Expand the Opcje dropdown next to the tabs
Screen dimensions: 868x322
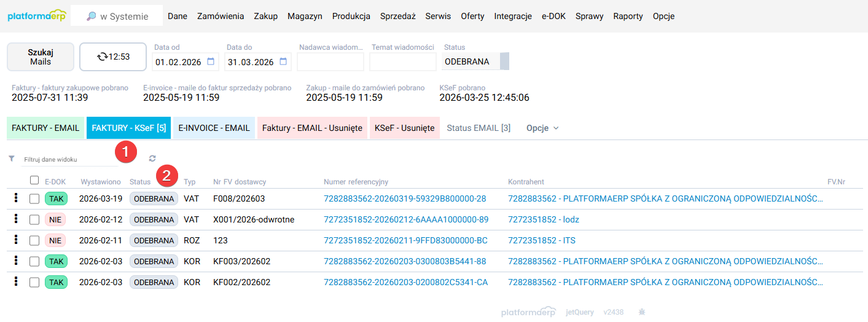point(542,128)
